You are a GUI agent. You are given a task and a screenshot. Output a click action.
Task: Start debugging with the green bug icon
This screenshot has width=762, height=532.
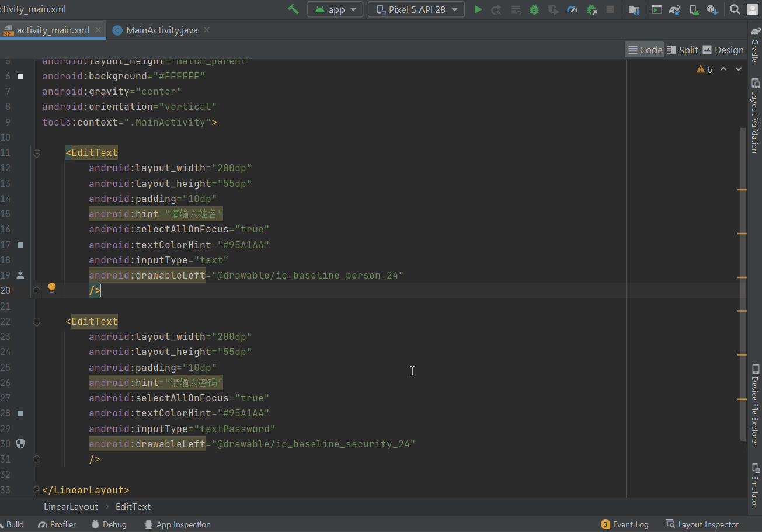(x=534, y=9)
